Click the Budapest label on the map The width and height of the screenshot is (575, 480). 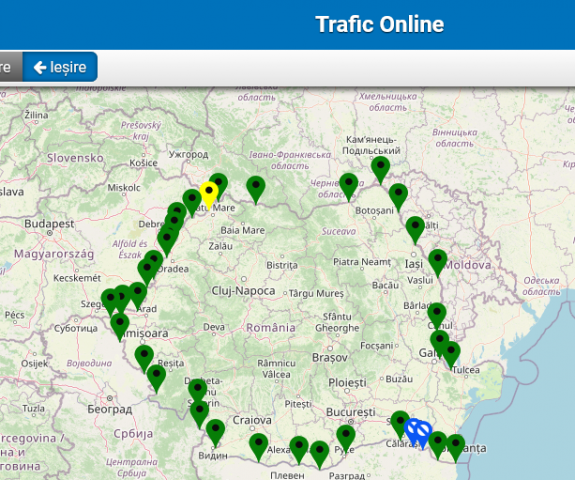point(49,224)
